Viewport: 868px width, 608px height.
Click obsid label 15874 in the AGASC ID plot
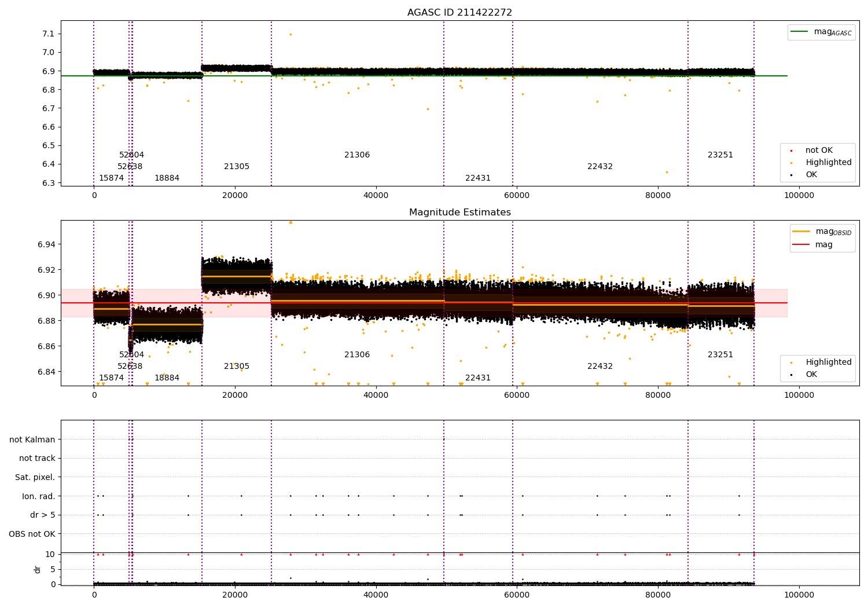(x=111, y=178)
